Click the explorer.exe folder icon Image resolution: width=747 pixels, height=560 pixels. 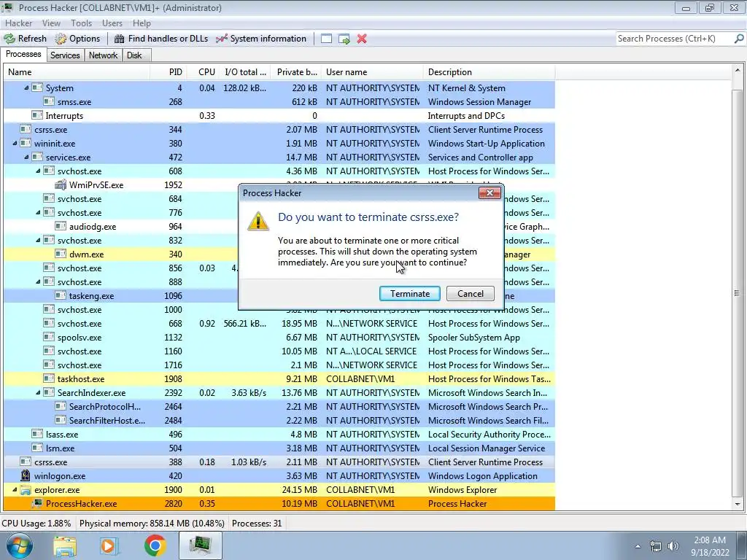pos(26,489)
